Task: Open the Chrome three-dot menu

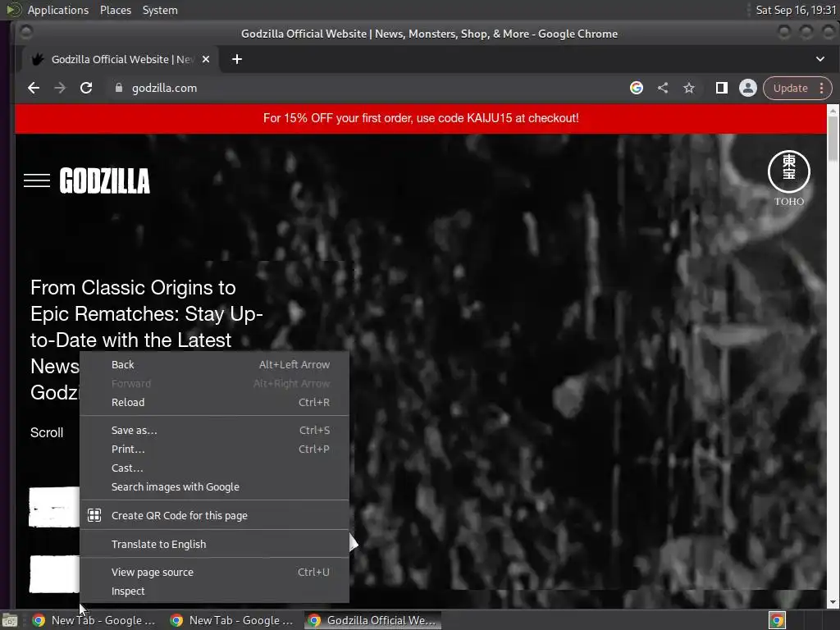Action: pos(822,88)
